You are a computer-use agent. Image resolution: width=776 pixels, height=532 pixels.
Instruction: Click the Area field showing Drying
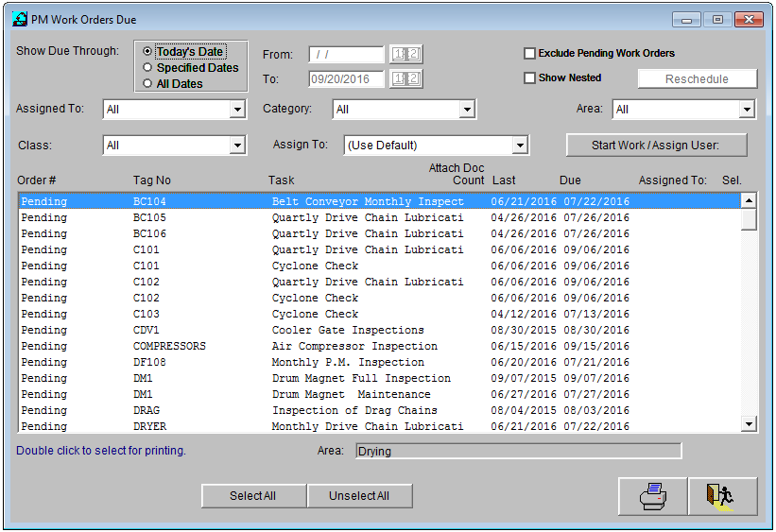(518, 451)
